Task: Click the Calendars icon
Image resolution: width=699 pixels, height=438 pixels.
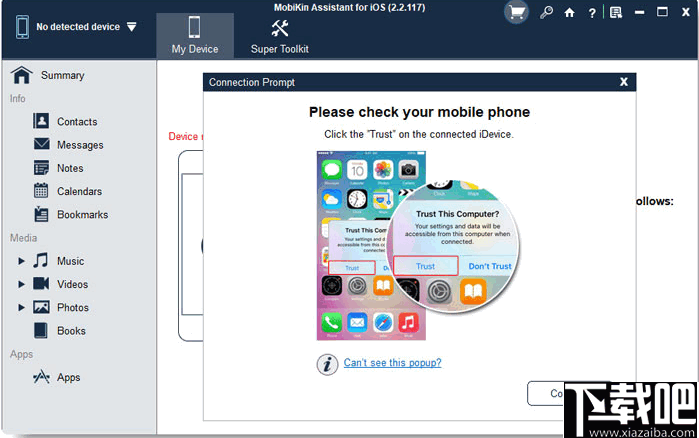Action: [x=41, y=191]
